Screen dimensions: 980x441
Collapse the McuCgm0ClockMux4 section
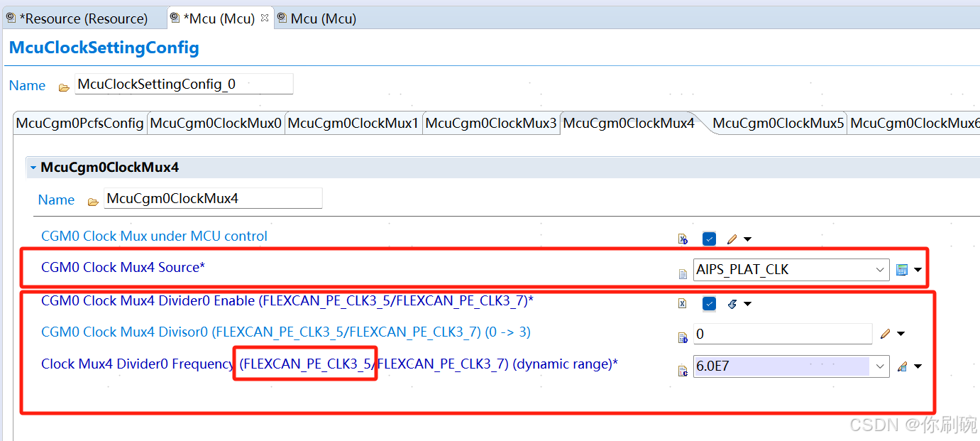(x=33, y=168)
